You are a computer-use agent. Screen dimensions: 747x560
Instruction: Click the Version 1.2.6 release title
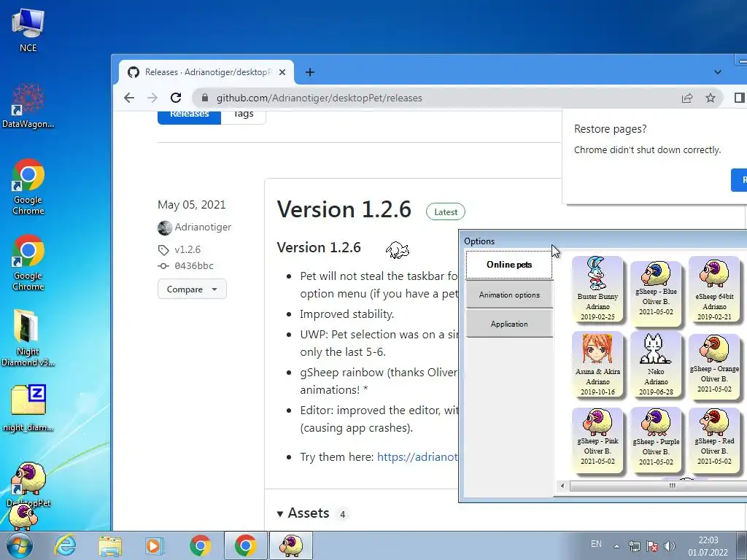coord(344,209)
